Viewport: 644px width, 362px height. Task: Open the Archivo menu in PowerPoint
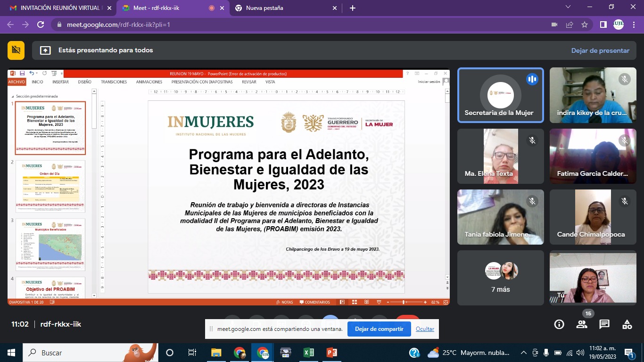(16, 82)
